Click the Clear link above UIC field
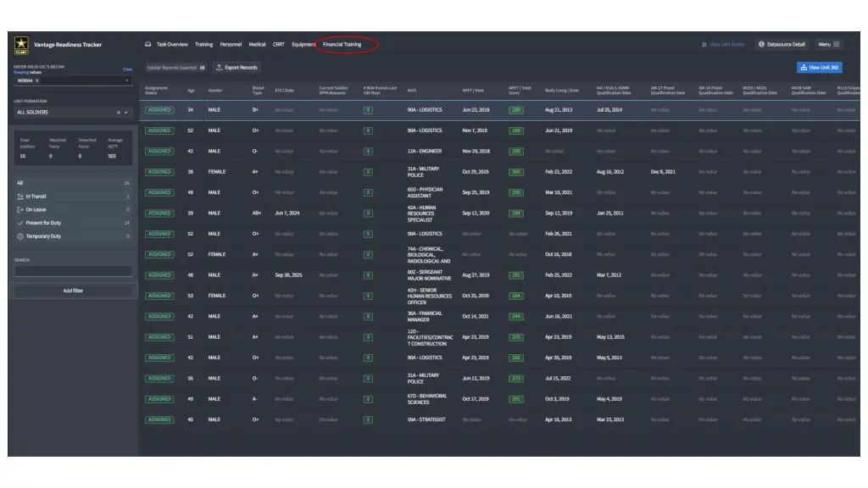868x488 pixels. 127,69
